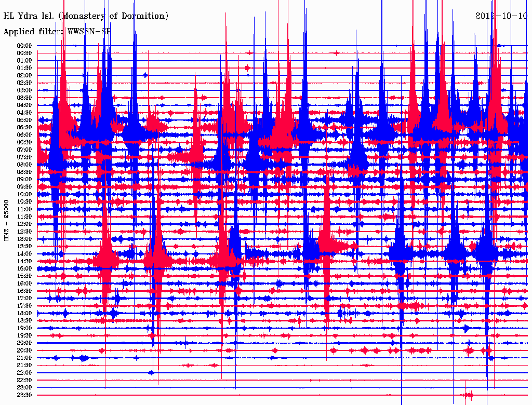Screen dimensions: 532x405
Task: Select the 13:00 time row label
Action: [24, 239]
